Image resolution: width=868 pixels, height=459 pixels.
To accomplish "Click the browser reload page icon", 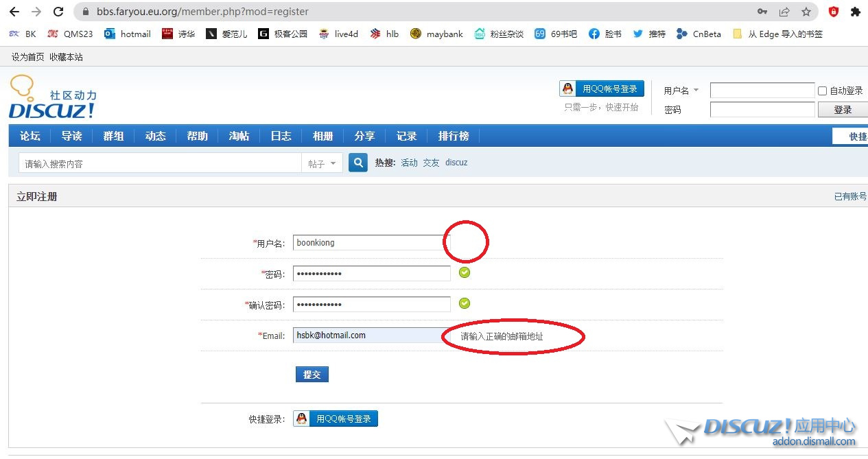I will coord(58,12).
